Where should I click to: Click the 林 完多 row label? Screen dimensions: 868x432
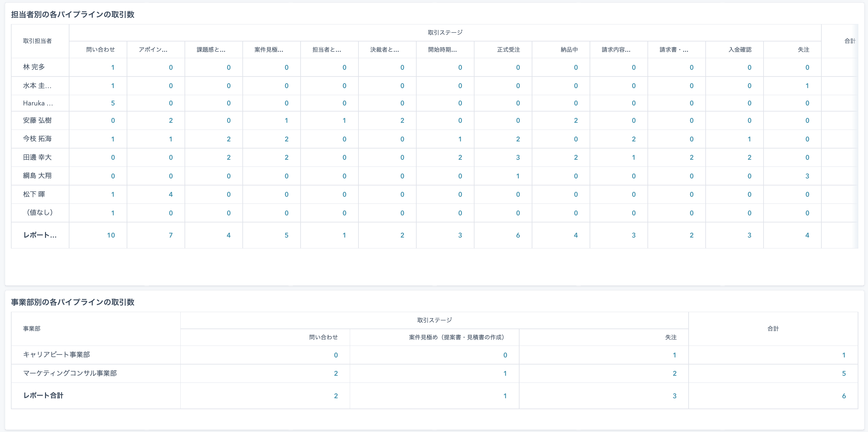point(34,67)
